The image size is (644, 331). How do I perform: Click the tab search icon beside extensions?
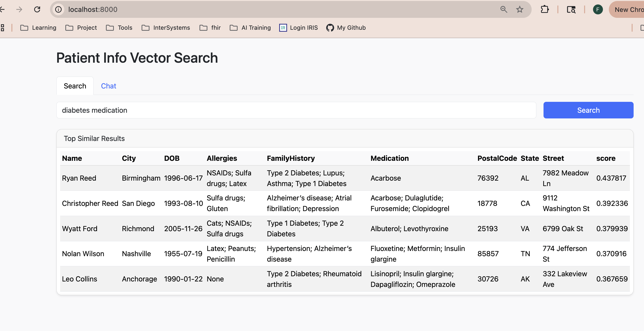571,9
